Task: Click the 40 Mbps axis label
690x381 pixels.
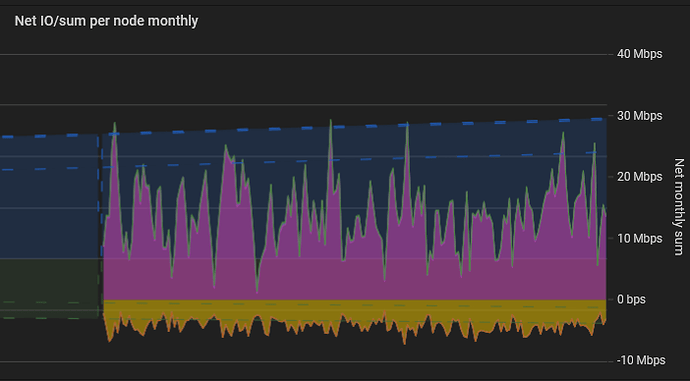Action: [639, 54]
